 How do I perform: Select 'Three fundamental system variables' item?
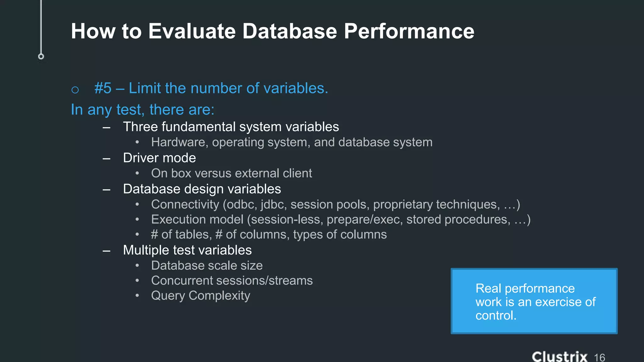coord(231,127)
